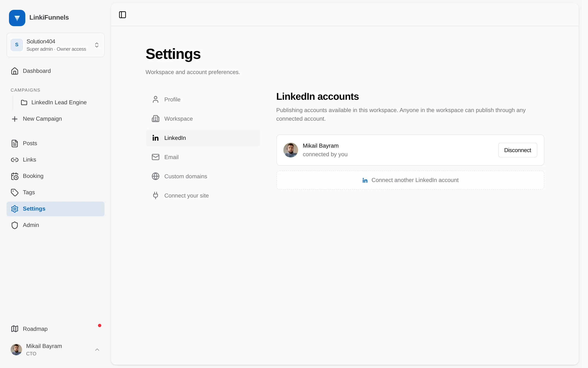Screen dimensions: 588x368
Task: Click the LinkiFunnels brand name
Action: (x=49, y=18)
